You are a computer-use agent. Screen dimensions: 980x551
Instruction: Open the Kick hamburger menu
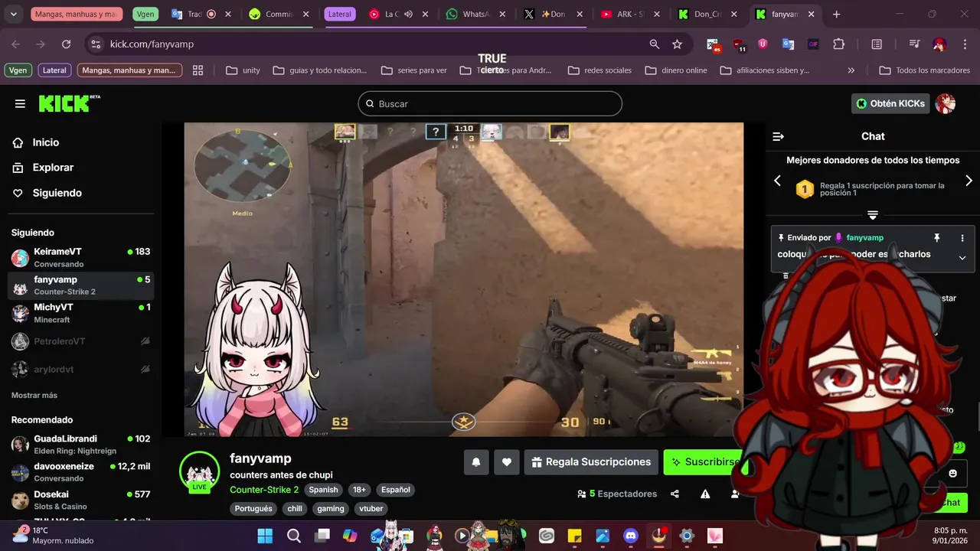[x=20, y=103]
